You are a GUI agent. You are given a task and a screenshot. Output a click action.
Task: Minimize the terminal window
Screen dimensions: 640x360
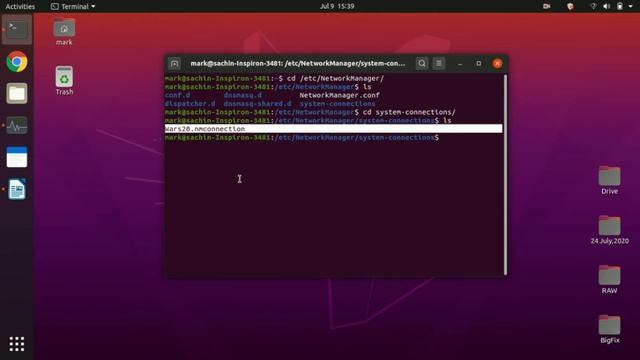click(460, 64)
